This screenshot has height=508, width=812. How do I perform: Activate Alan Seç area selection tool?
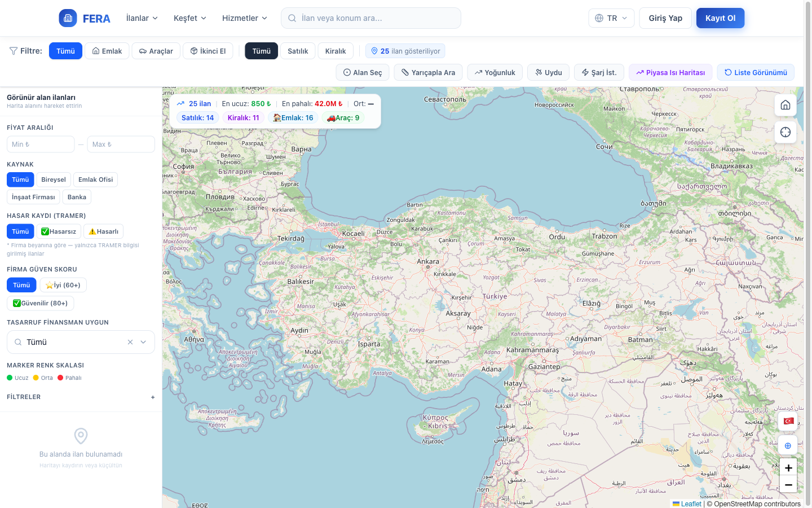pos(363,72)
